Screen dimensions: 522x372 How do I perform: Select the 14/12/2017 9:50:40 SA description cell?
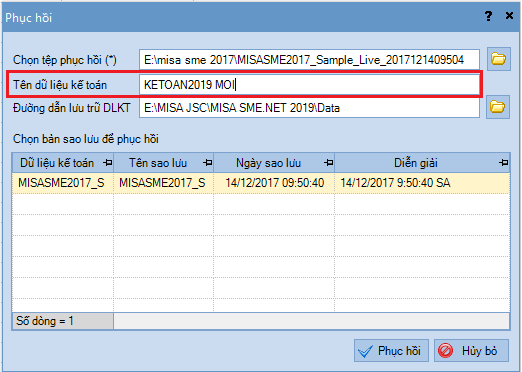[x=422, y=183]
